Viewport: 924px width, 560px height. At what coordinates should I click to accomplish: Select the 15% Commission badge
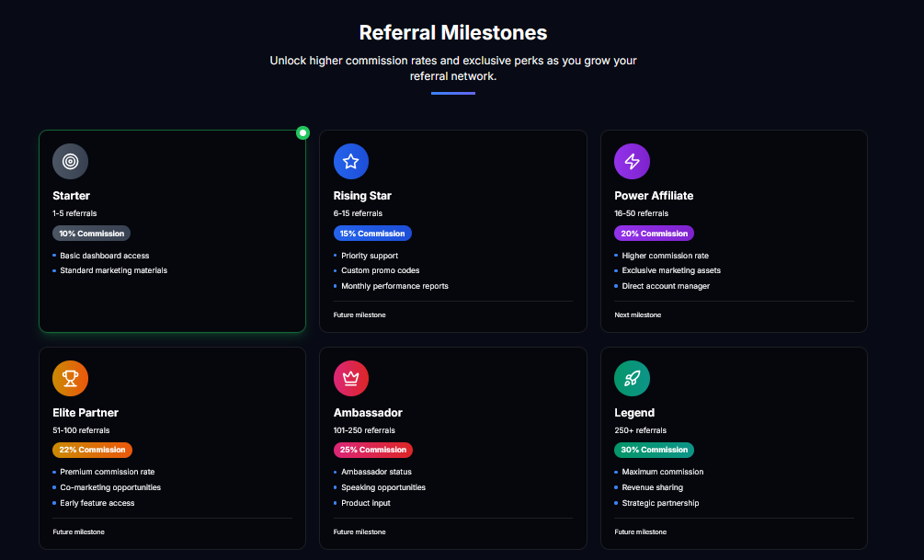point(372,234)
